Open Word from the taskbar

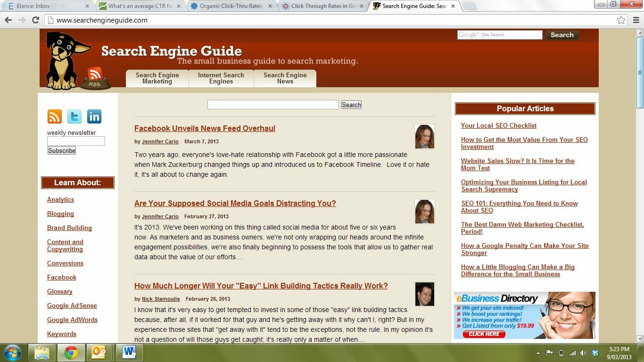click(x=129, y=353)
